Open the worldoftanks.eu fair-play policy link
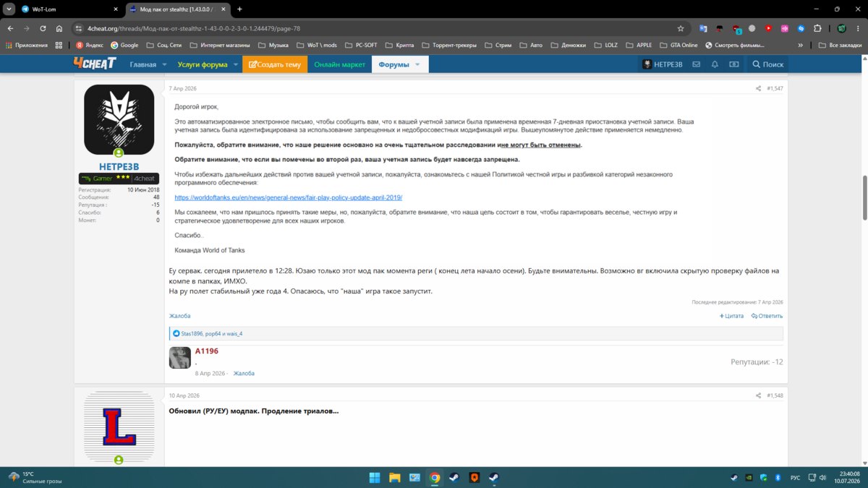The width and height of the screenshot is (868, 488). coord(289,197)
